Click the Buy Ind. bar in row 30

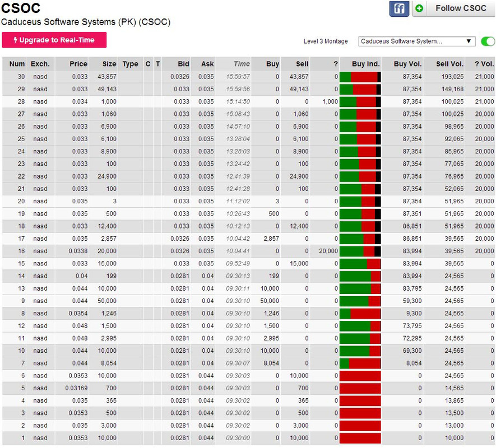360,77
